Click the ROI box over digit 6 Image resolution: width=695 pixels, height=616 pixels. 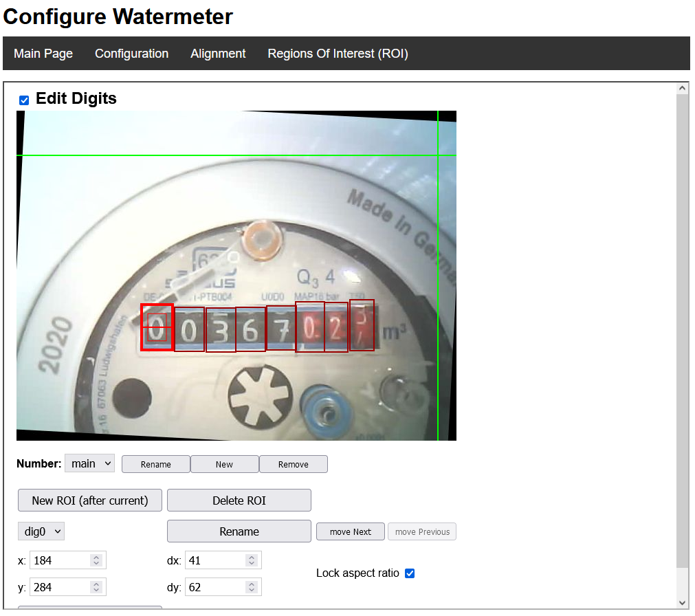250,329
